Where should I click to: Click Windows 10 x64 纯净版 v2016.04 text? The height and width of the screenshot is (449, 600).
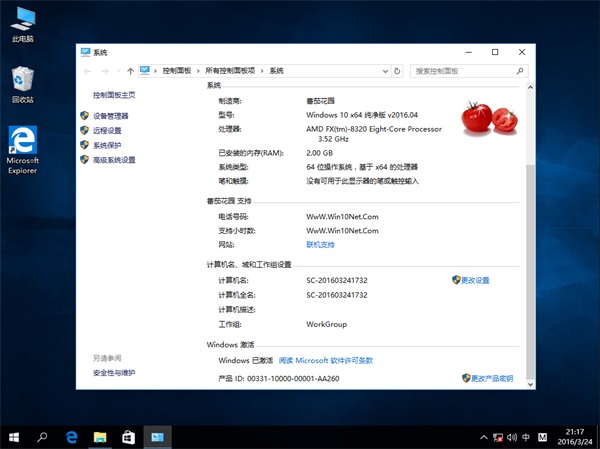pos(362,115)
